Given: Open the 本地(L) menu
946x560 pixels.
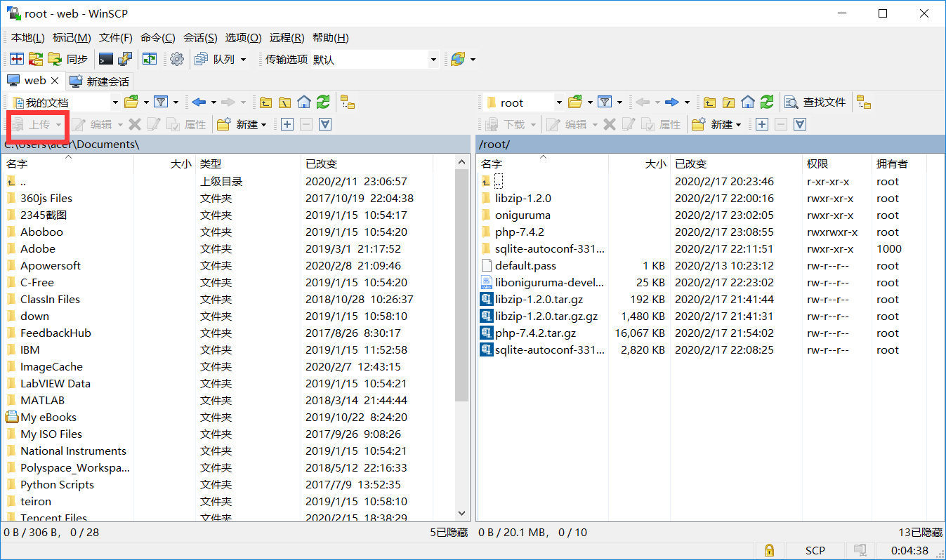Looking at the screenshot, I should pyautogui.click(x=28, y=38).
